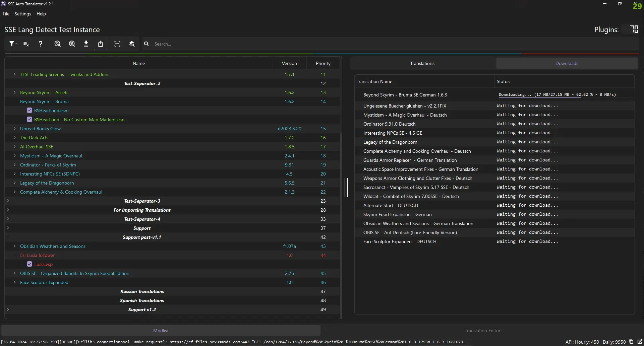
Task: Select the Beyond Skyrim - Bruma mod row
Action: point(172,101)
